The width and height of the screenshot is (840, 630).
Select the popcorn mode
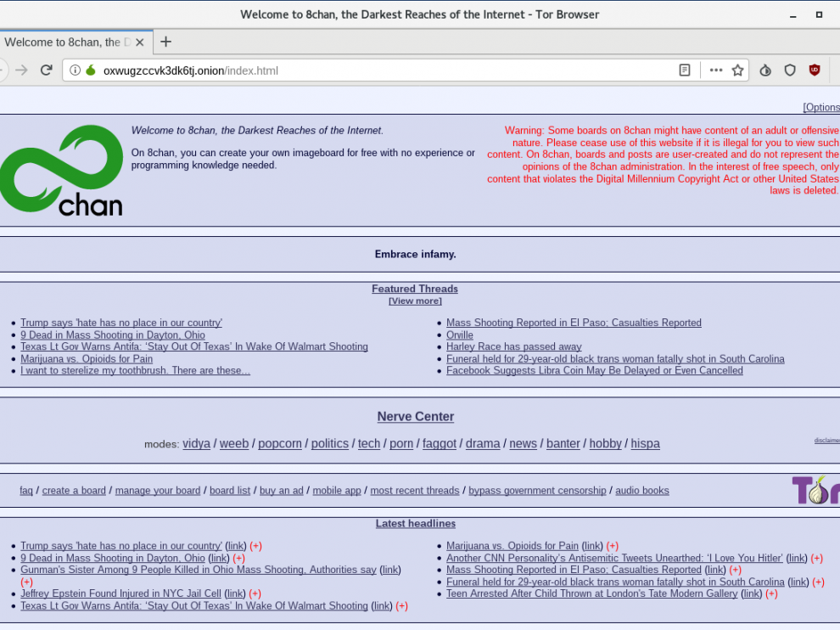pos(280,443)
